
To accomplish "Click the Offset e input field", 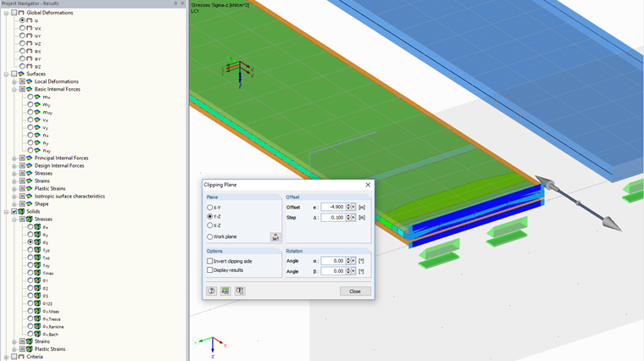I will pyautogui.click(x=333, y=207).
